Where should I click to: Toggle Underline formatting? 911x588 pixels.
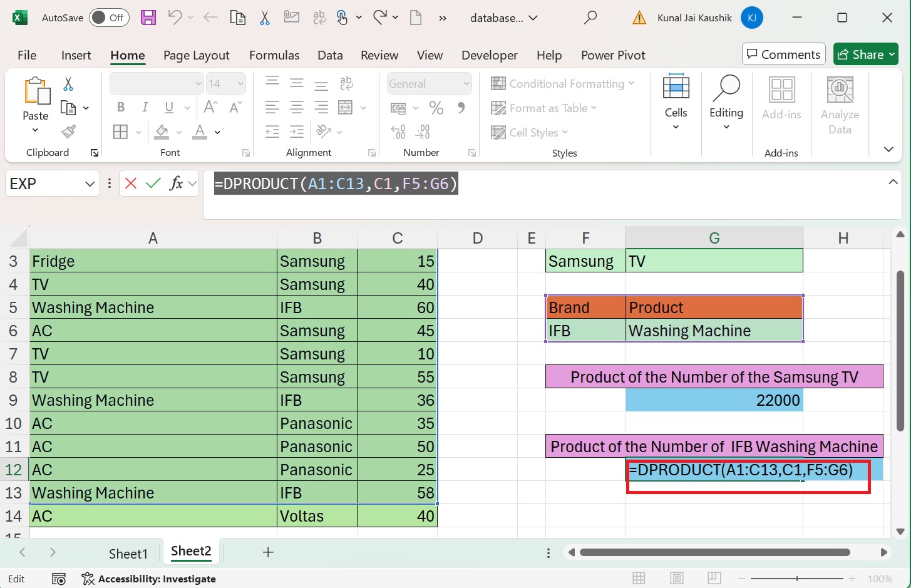click(x=168, y=107)
